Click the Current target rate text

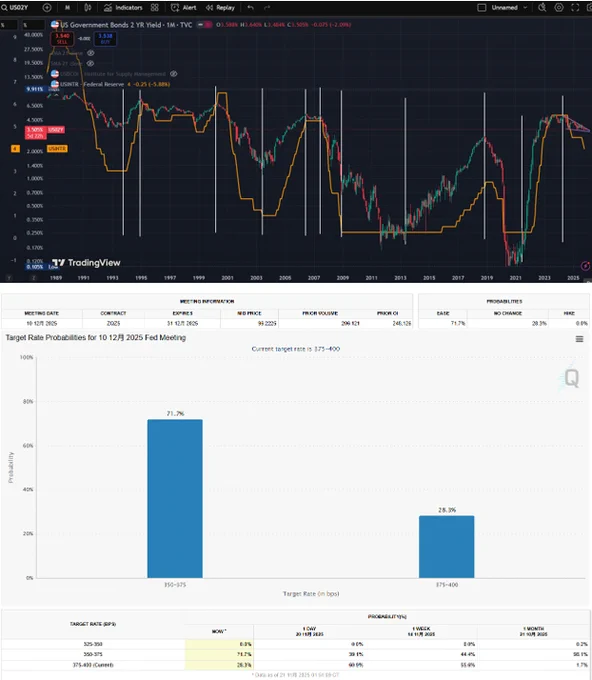pyautogui.click(x=296, y=349)
